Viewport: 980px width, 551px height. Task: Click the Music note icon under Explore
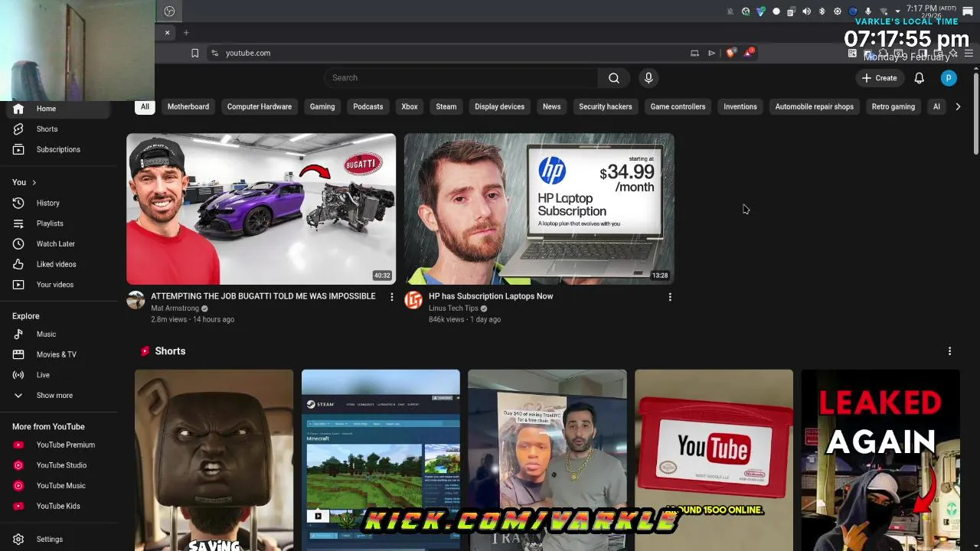[x=18, y=334]
